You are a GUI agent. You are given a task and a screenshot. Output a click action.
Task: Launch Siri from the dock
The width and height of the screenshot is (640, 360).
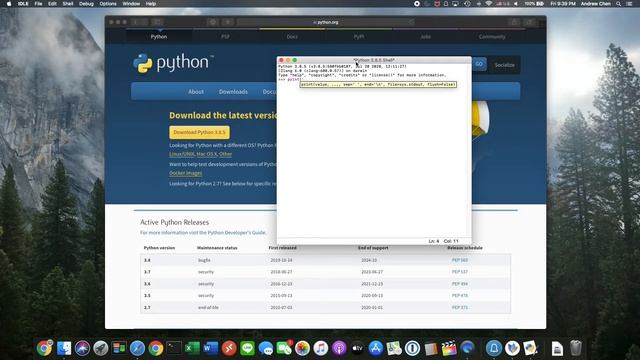(x=82, y=348)
